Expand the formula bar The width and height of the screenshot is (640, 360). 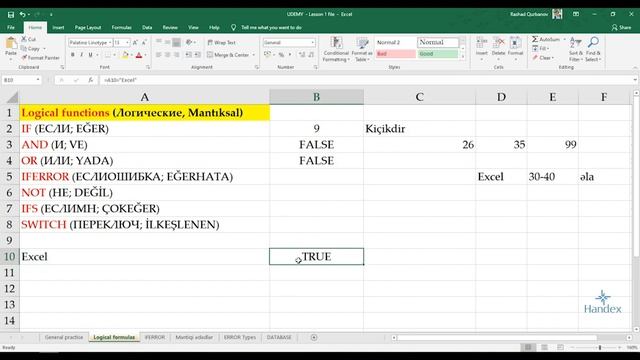pyautogui.click(x=636, y=80)
